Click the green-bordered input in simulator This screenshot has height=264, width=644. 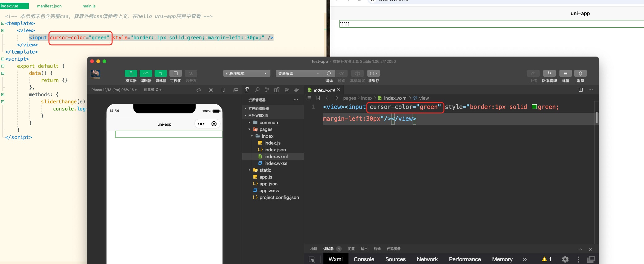pyautogui.click(x=169, y=134)
